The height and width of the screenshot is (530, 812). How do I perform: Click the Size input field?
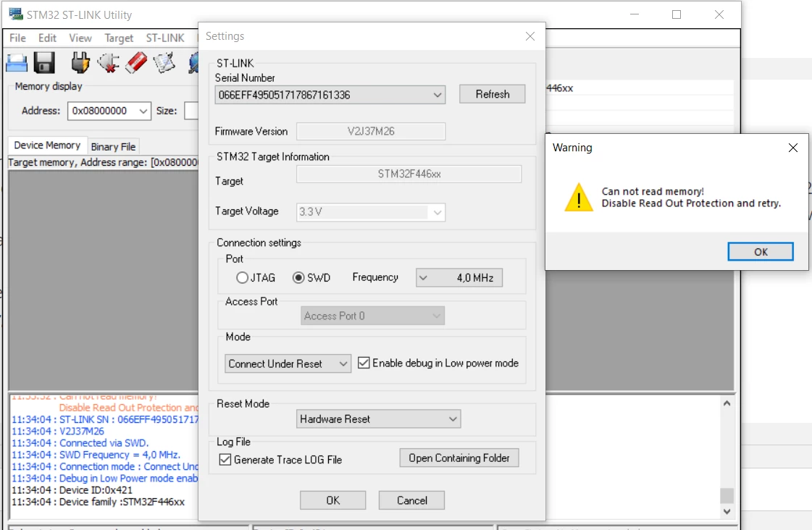click(x=192, y=111)
